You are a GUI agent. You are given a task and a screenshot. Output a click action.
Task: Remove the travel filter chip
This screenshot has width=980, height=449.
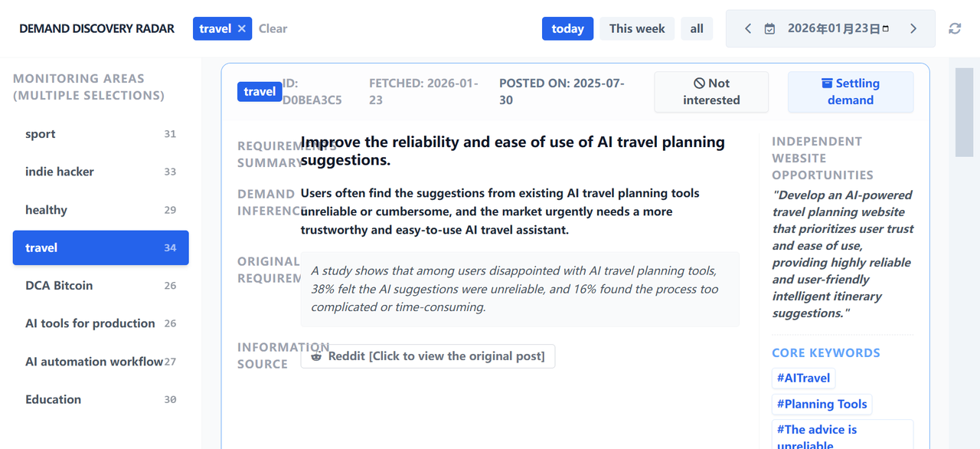(x=241, y=28)
